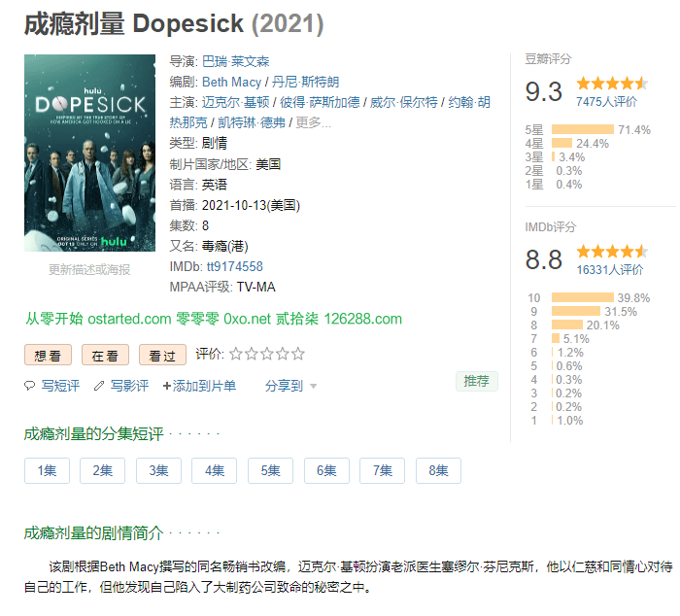The width and height of the screenshot is (680, 616).
Task: Open episode 3集 short reviews
Action: point(158,470)
